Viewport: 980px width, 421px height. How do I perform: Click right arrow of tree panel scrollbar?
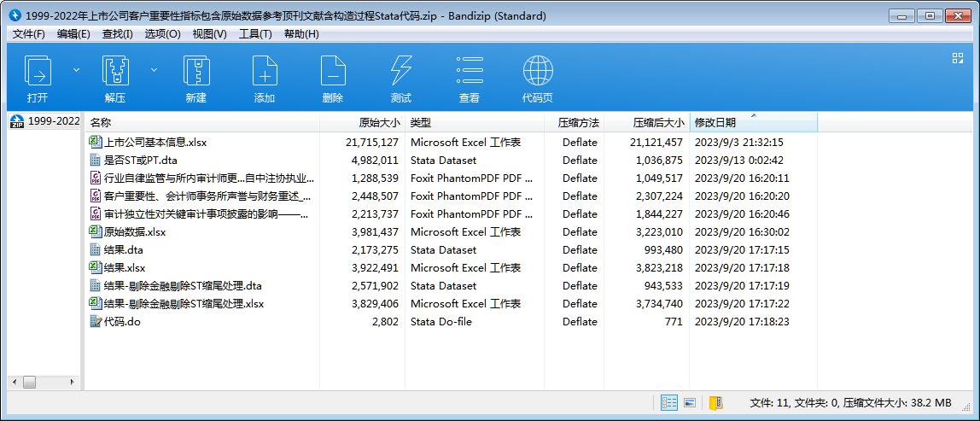(72, 382)
